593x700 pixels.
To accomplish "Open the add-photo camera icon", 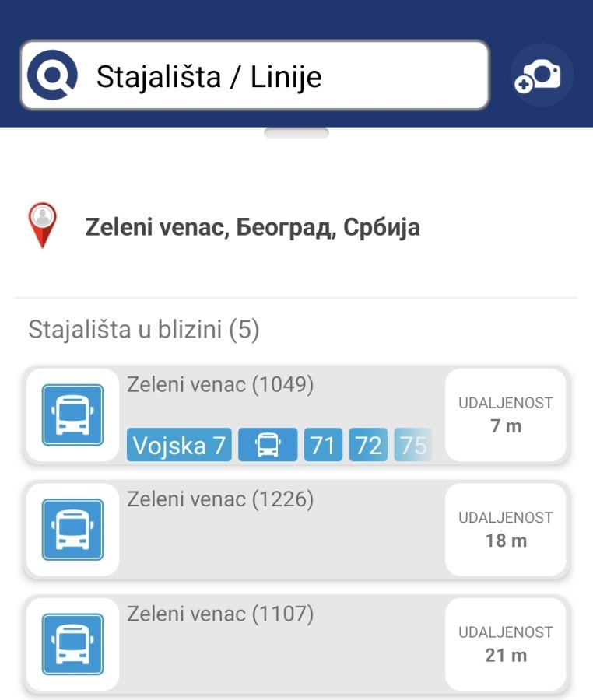I will pyautogui.click(x=541, y=75).
